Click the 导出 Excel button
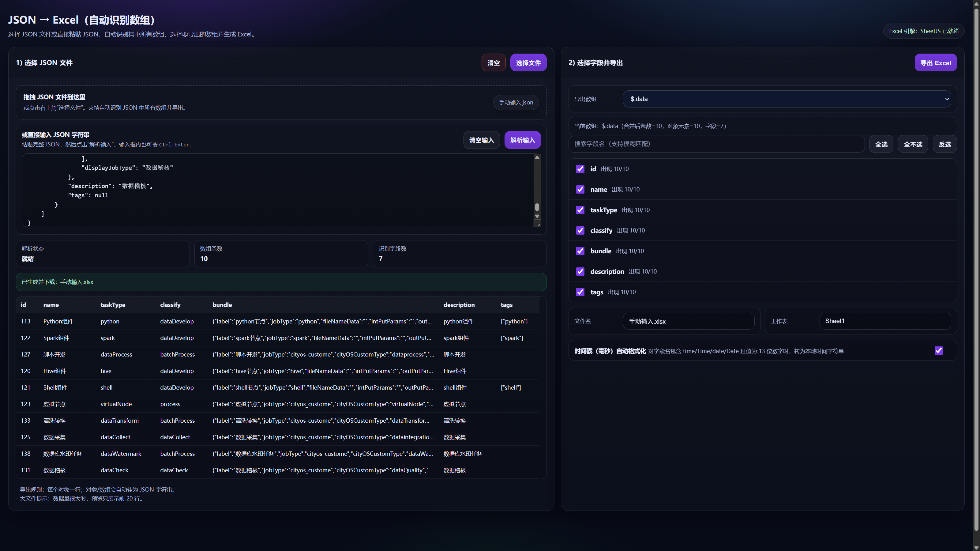The height and width of the screenshot is (551, 980). click(935, 63)
